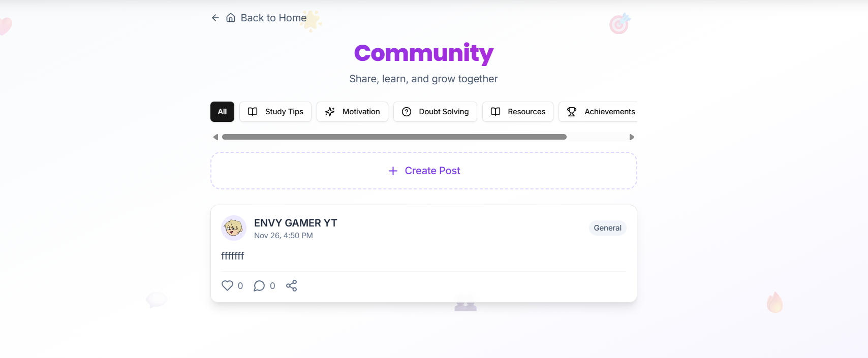The height and width of the screenshot is (358, 868).
Task: Click the back arrow icon
Action: 215,18
